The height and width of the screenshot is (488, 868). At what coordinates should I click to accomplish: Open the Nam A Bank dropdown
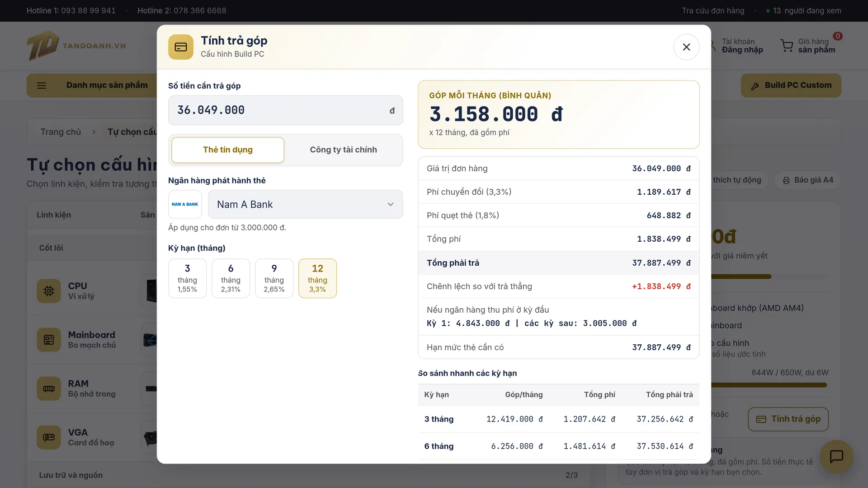pyautogui.click(x=306, y=204)
